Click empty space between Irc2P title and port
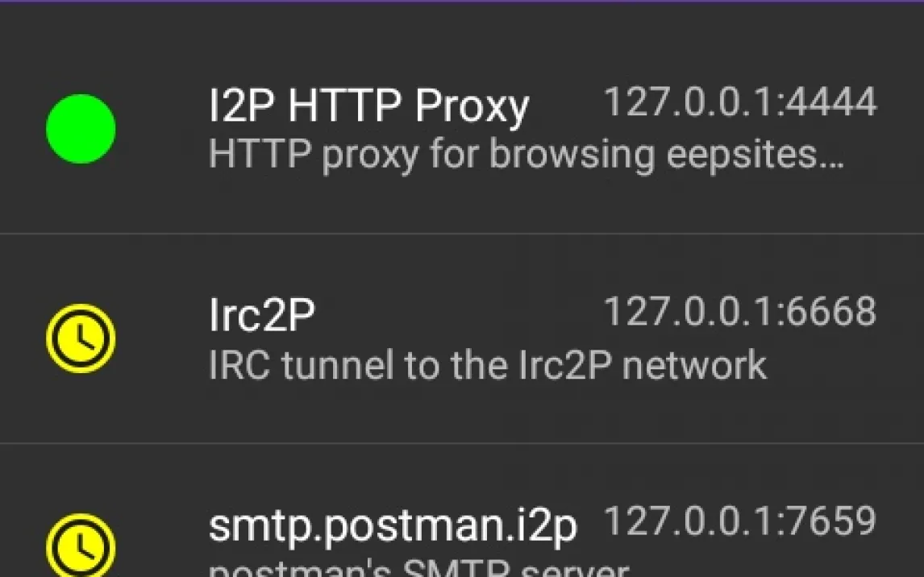924x577 pixels. (x=460, y=314)
